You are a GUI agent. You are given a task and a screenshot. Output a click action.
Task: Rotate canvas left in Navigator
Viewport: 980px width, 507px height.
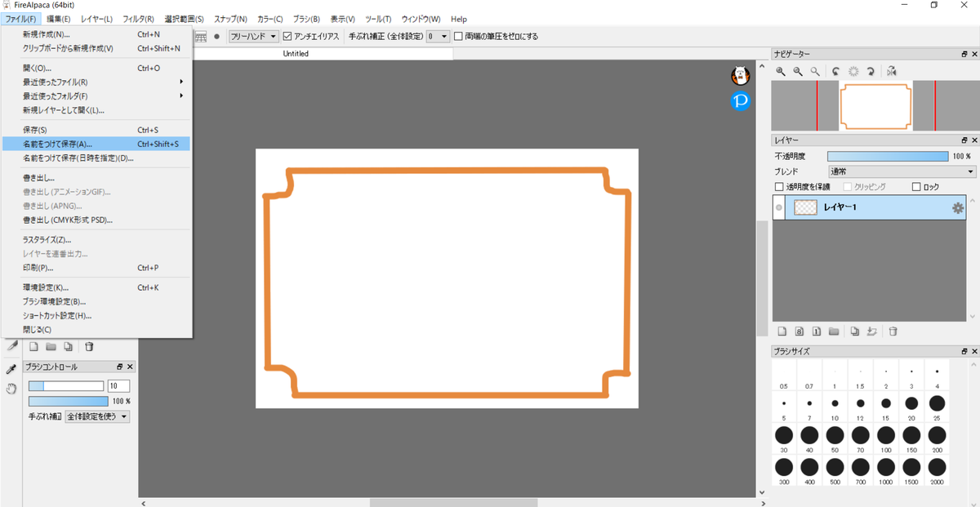click(x=837, y=71)
